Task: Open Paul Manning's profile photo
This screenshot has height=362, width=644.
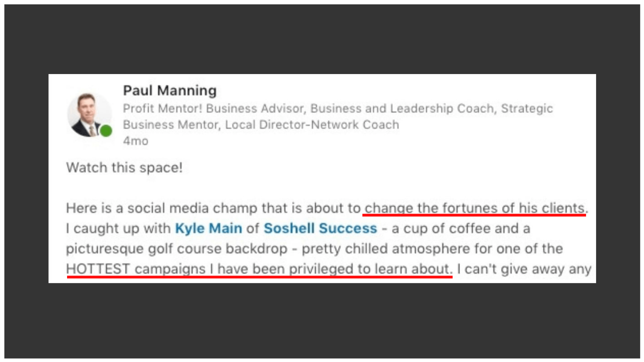Action: [x=89, y=115]
